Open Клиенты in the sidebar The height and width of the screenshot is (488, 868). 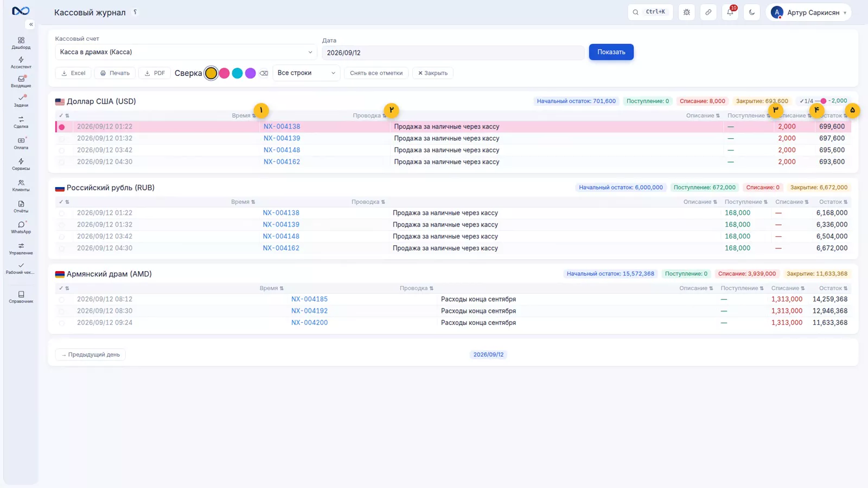[21, 185]
